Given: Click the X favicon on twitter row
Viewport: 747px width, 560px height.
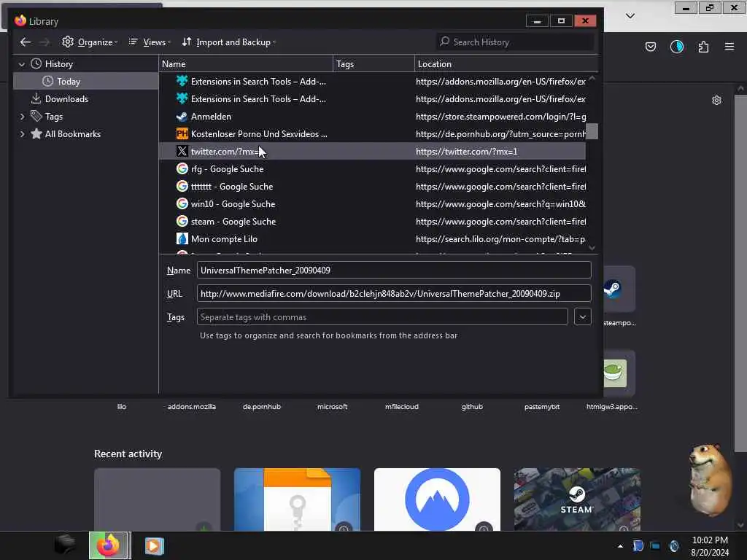Looking at the screenshot, I should click(182, 152).
